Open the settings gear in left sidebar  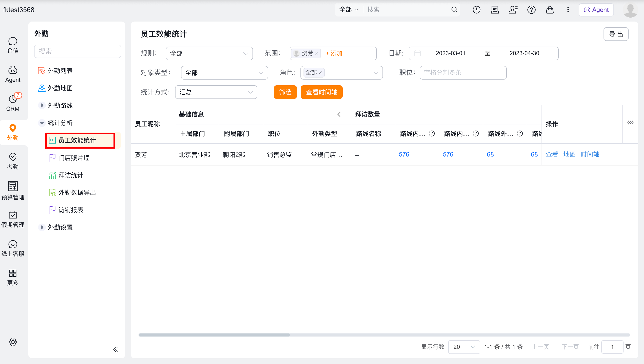[x=13, y=342]
